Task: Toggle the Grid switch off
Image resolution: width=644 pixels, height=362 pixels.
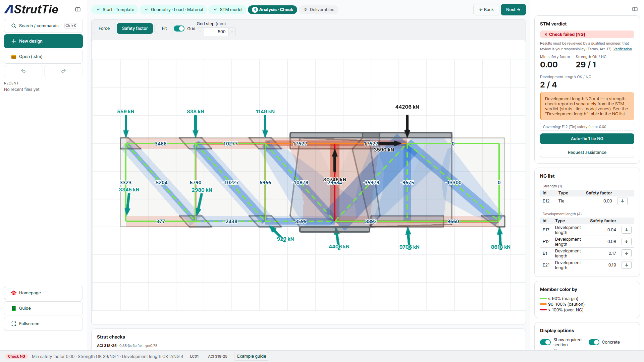Action: click(179, 28)
